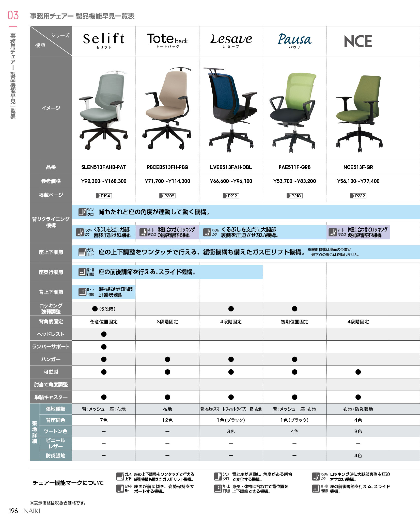
Task: Click the blue Lesave chair image
Action: click(231, 109)
